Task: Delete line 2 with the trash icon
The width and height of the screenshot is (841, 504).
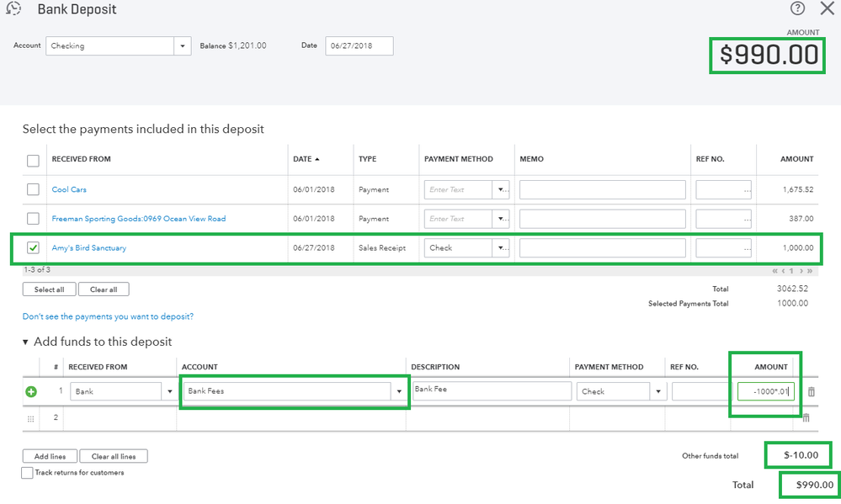Action: tap(806, 418)
